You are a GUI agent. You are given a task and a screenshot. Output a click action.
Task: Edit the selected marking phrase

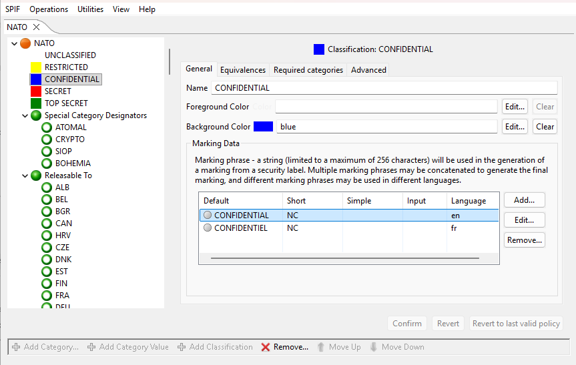coord(524,220)
